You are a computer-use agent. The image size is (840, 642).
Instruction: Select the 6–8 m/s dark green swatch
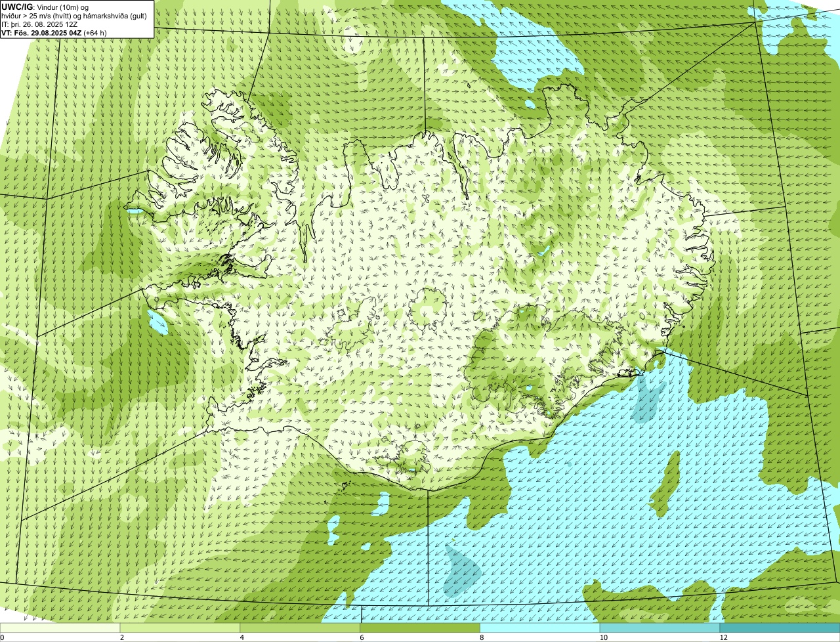(x=420, y=628)
